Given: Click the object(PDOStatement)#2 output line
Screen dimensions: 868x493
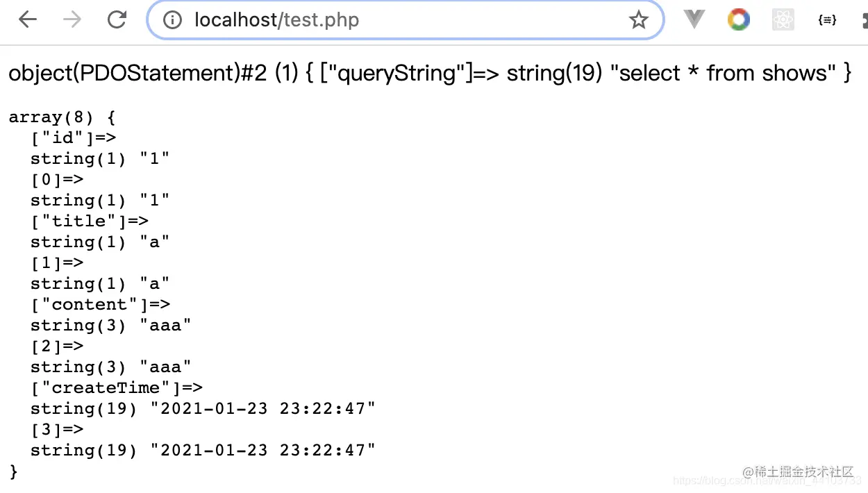Looking at the screenshot, I should coord(430,73).
